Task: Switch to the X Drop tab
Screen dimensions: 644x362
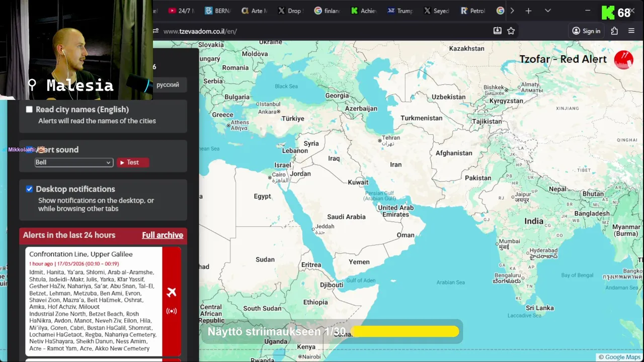Action: pyautogui.click(x=290, y=11)
